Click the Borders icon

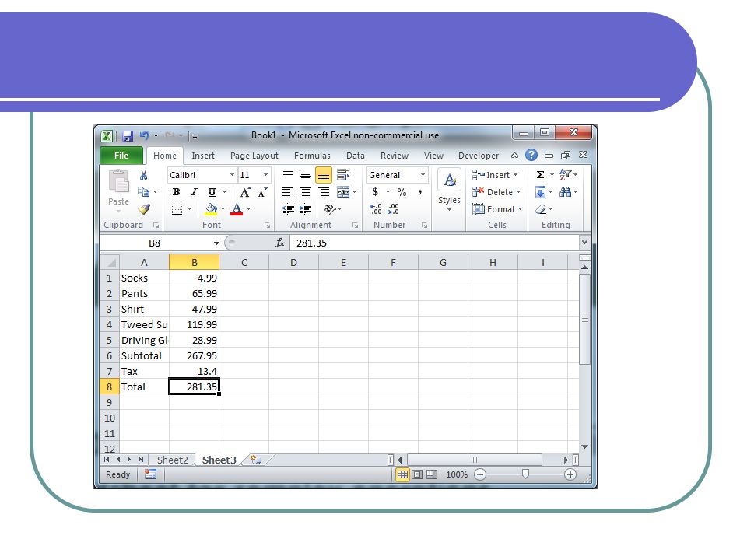[x=177, y=209]
